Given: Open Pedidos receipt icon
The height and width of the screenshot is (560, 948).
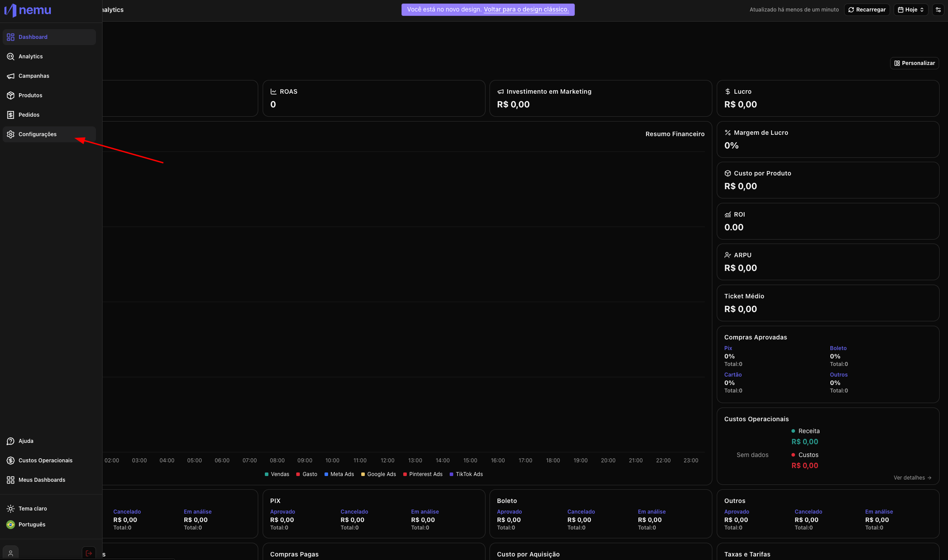Looking at the screenshot, I should click(x=11, y=115).
